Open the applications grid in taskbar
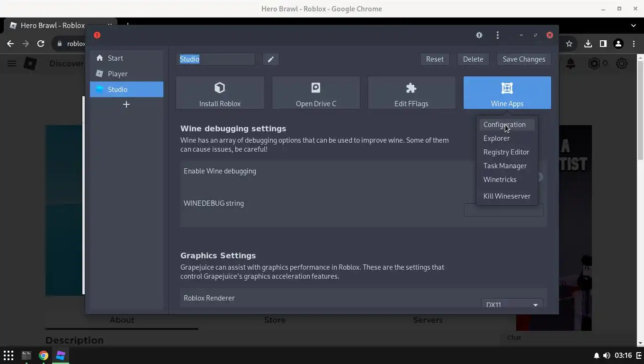The width and height of the screenshot is (644, 364). coord(9,355)
